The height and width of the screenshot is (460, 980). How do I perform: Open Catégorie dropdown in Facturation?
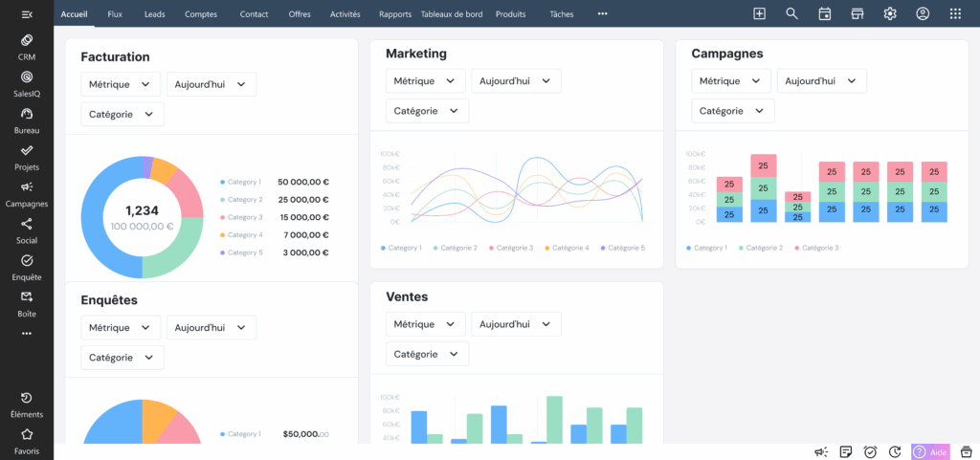click(x=122, y=114)
